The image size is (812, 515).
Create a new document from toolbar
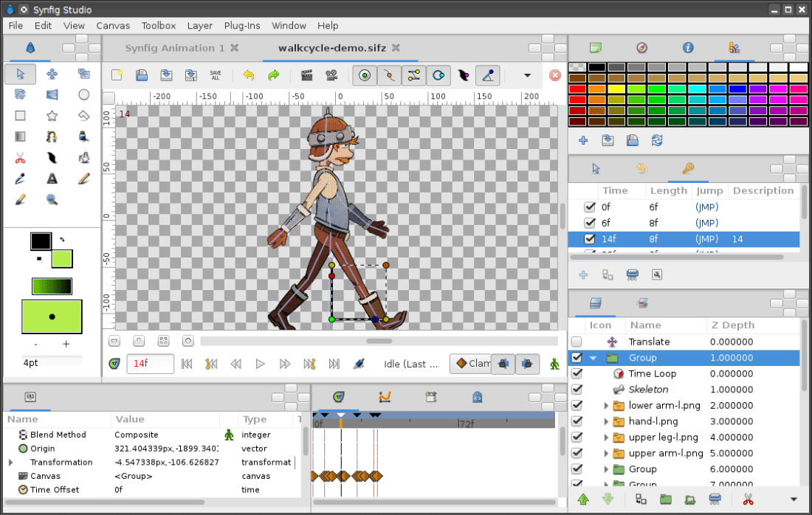[117, 75]
